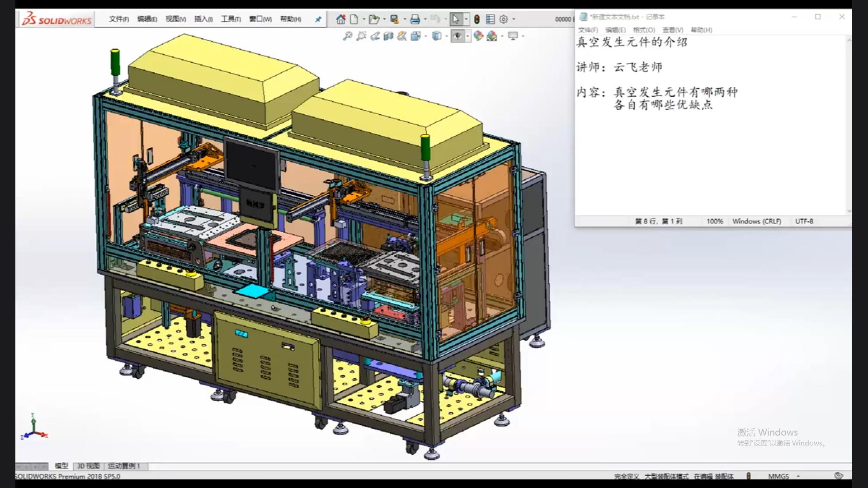The height and width of the screenshot is (488, 868).
Task: Switch to the 3D 视图 tab
Action: pos(88,466)
